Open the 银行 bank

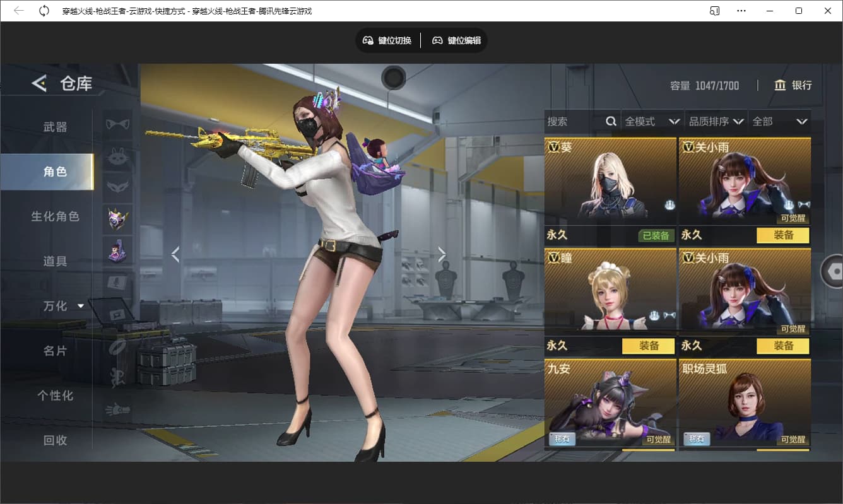[x=793, y=85]
